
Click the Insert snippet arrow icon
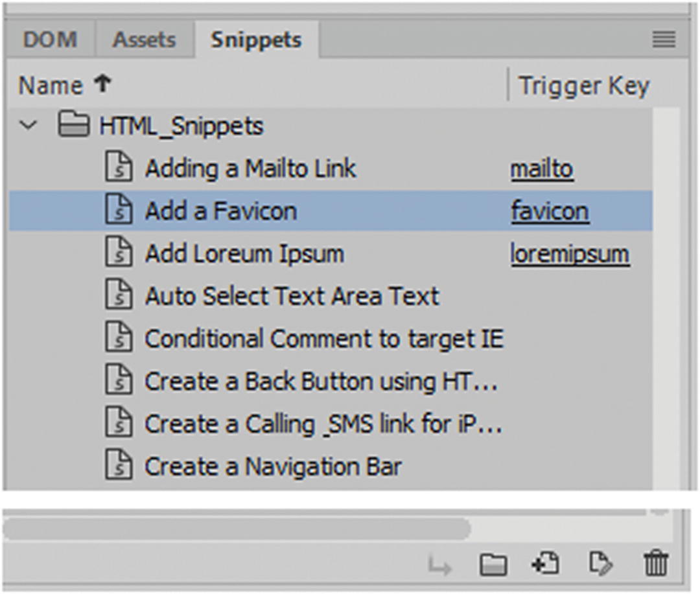coord(440,565)
